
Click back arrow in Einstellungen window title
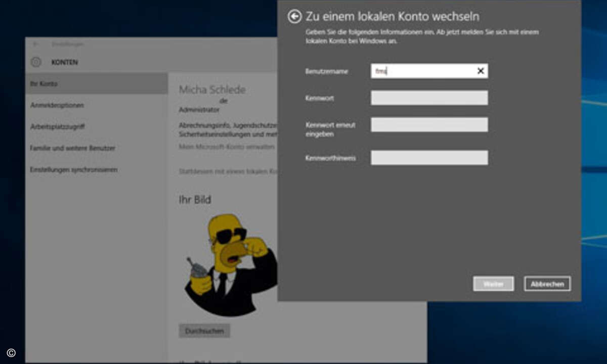35,44
